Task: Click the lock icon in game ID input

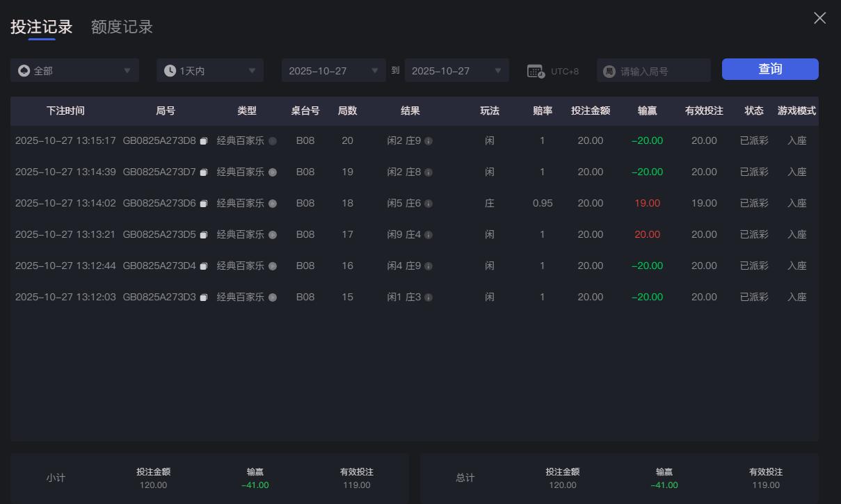Action: point(609,70)
